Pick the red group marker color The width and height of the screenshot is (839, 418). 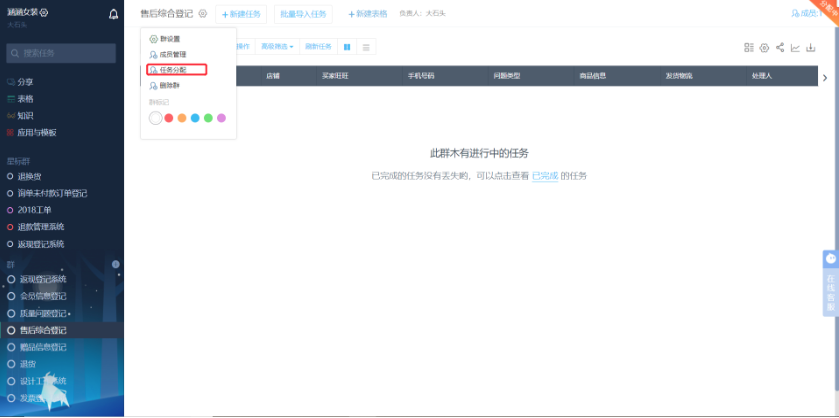click(x=169, y=118)
